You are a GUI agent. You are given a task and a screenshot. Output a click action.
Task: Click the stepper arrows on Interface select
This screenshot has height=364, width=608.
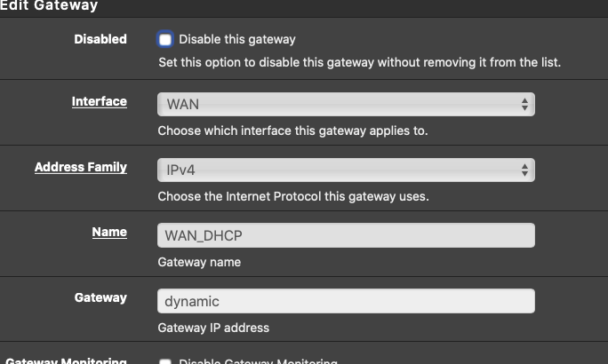(524, 104)
